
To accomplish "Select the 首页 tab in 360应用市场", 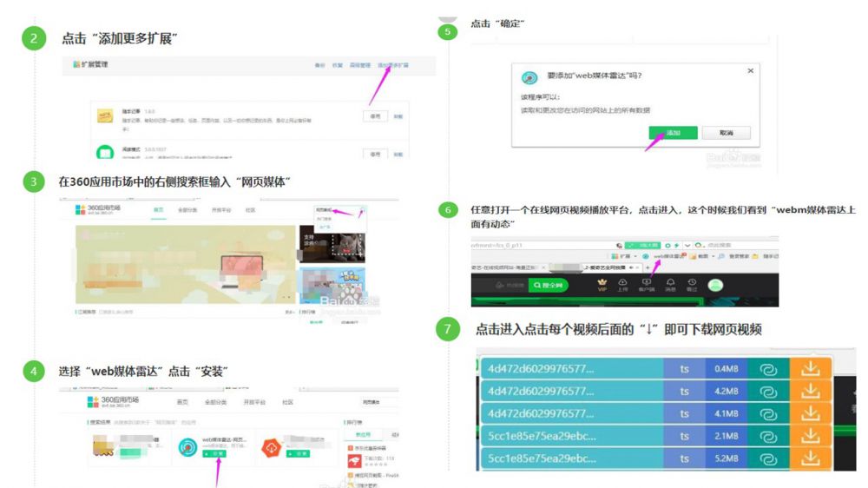I will pyautogui.click(x=159, y=210).
